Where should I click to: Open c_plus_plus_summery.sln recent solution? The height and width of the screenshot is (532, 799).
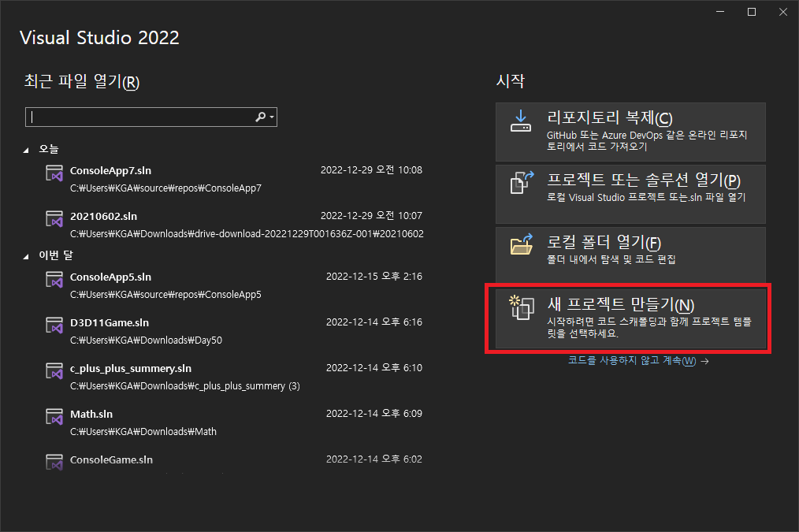[x=233, y=377]
